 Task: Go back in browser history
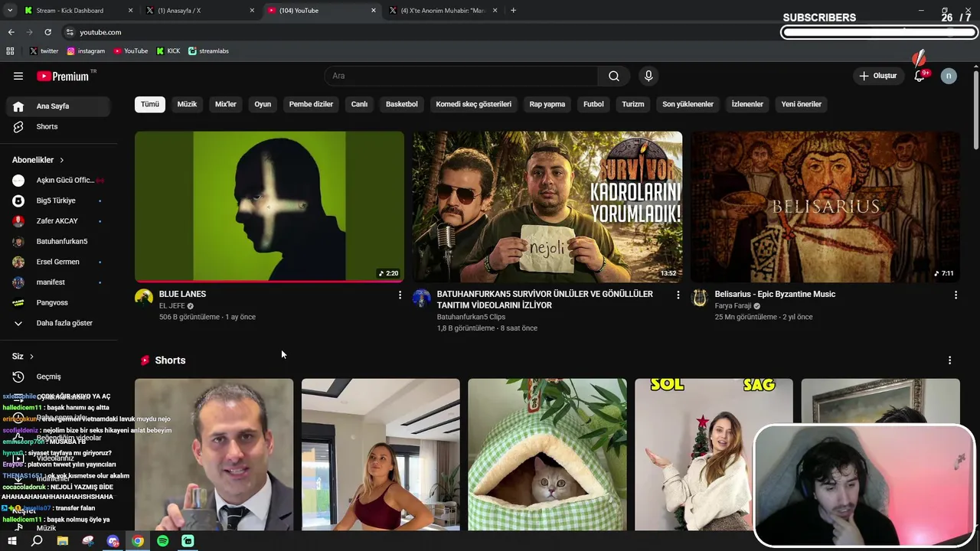click(x=11, y=32)
